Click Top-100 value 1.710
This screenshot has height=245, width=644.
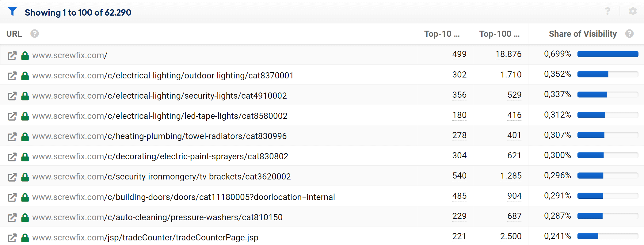pos(511,74)
